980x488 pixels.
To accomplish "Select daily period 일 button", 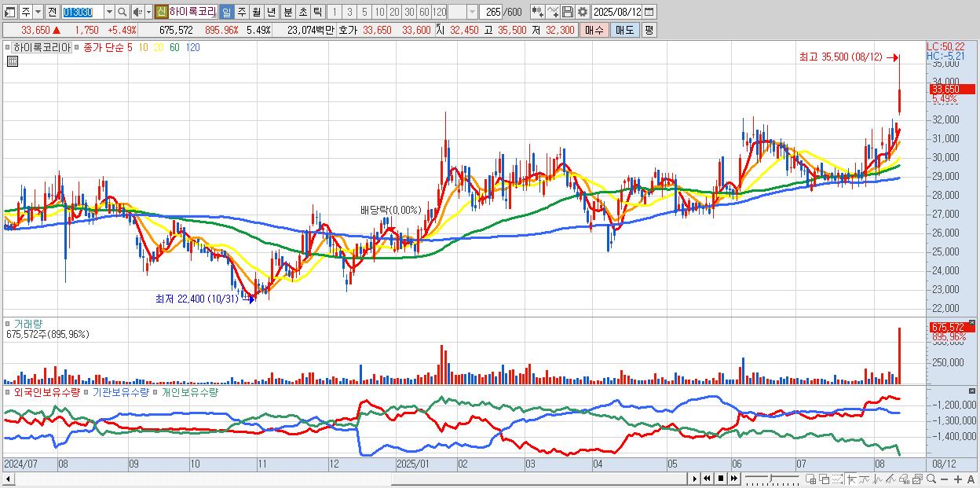I will tap(226, 12).
